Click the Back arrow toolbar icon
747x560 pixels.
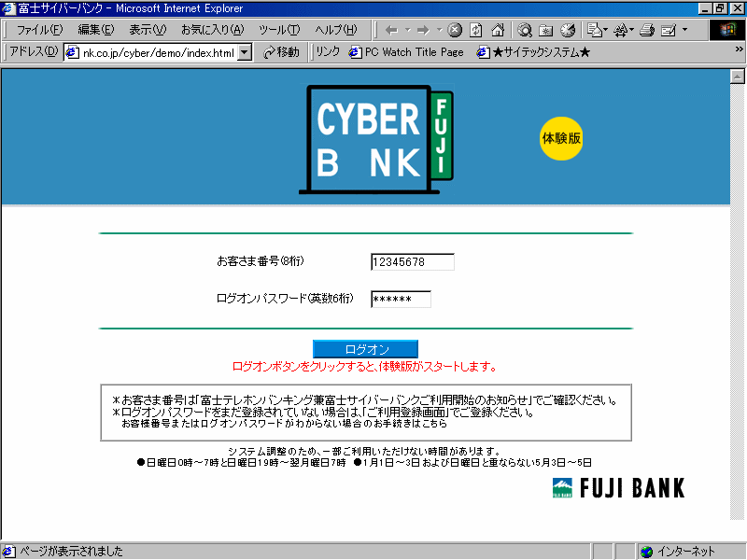(x=391, y=31)
